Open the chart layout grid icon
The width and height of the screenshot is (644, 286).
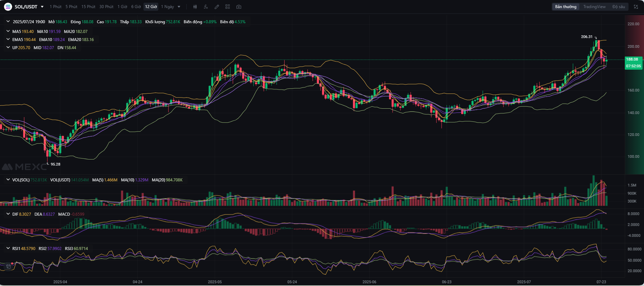[x=228, y=7]
